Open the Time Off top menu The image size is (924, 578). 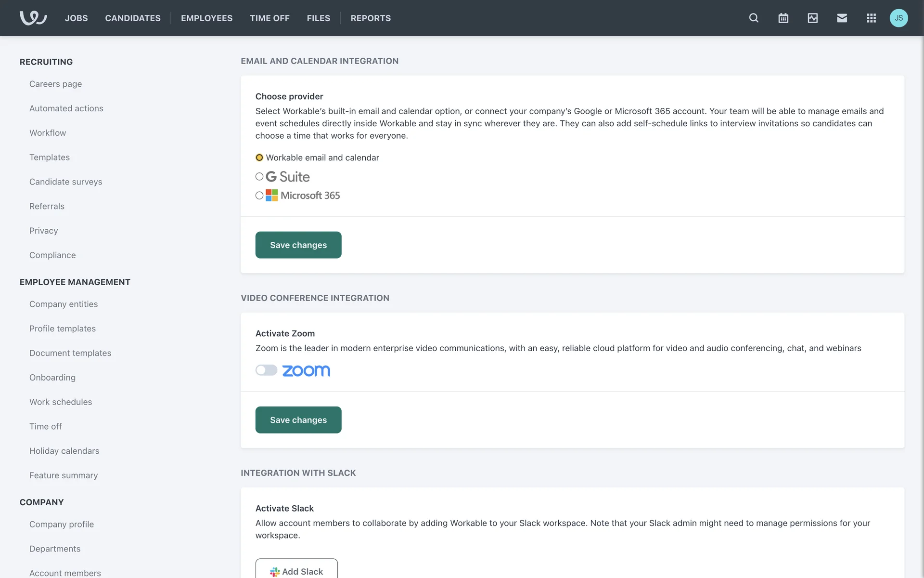point(269,18)
